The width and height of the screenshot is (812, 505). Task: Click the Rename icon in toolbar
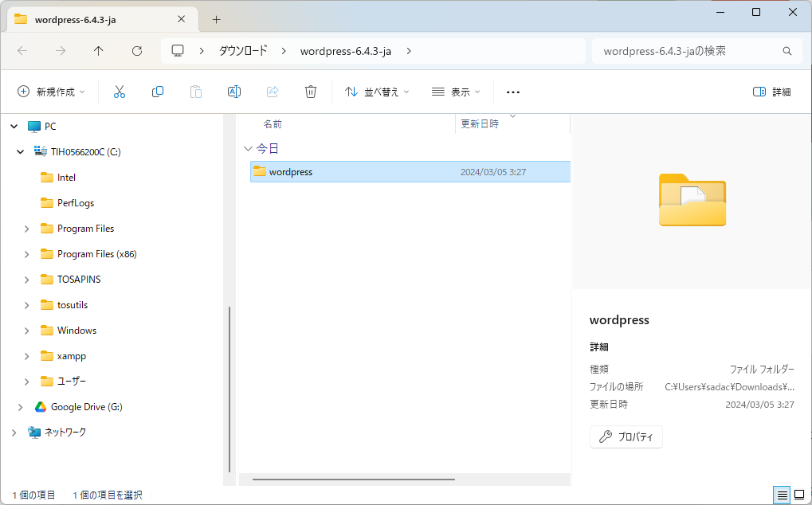click(x=234, y=92)
